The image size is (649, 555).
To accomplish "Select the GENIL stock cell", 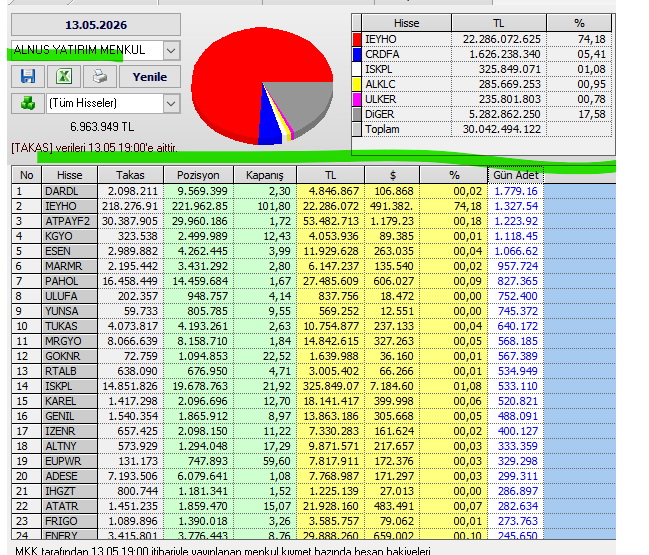I will click(70, 416).
